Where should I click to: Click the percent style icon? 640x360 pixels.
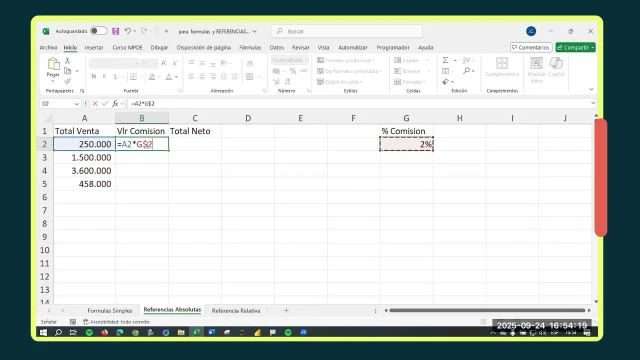[x=293, y=71]
